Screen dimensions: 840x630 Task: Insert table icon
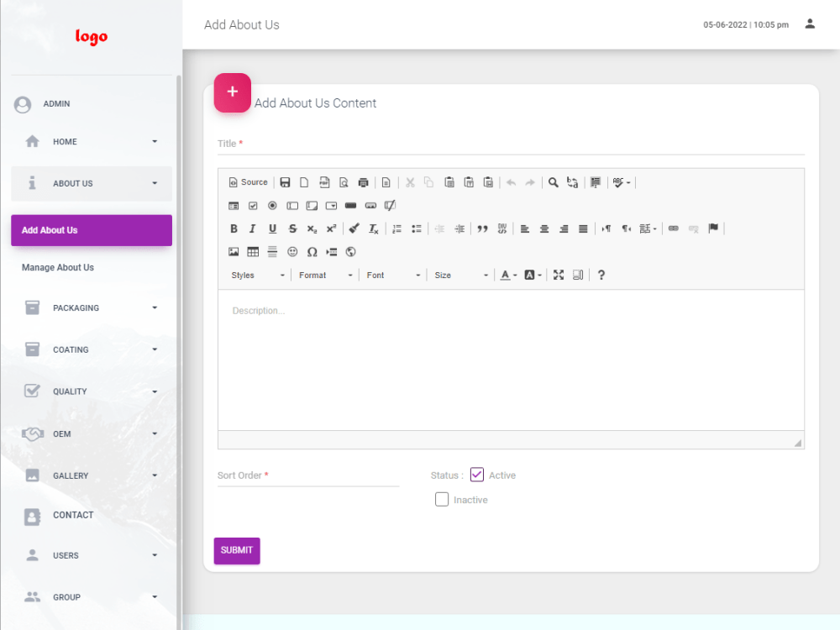[253, 252]
